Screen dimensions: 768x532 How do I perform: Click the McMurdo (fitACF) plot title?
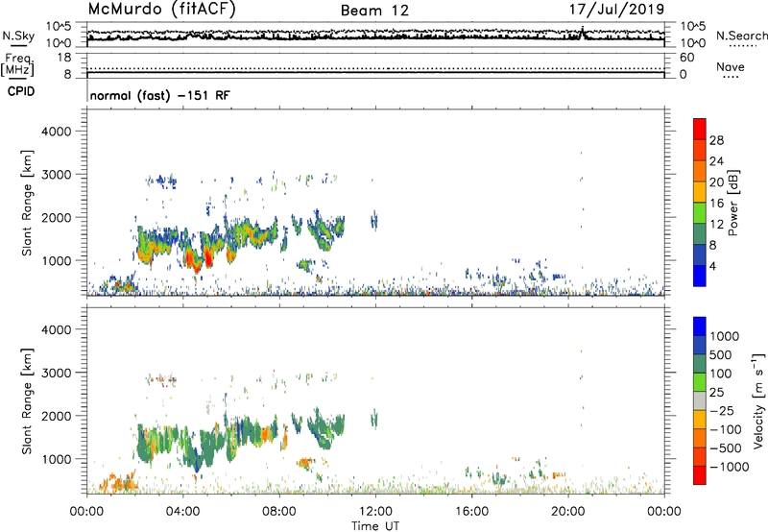161,10
